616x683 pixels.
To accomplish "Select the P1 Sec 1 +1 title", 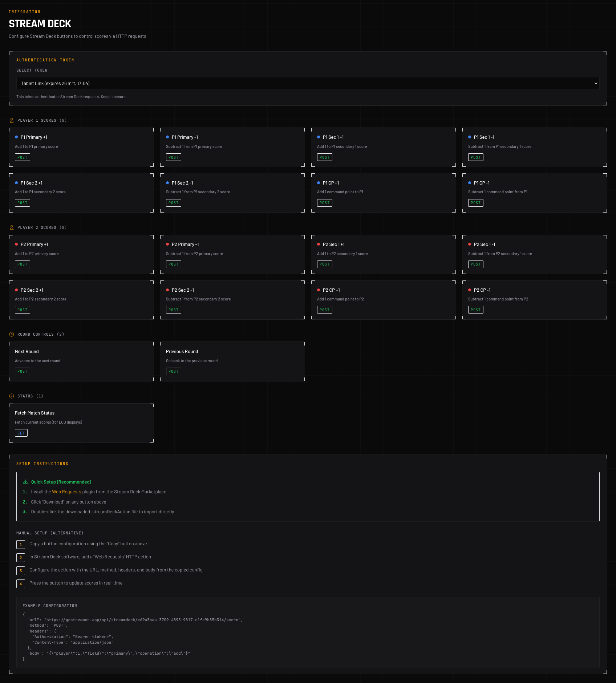I will (x=333, y=137).
